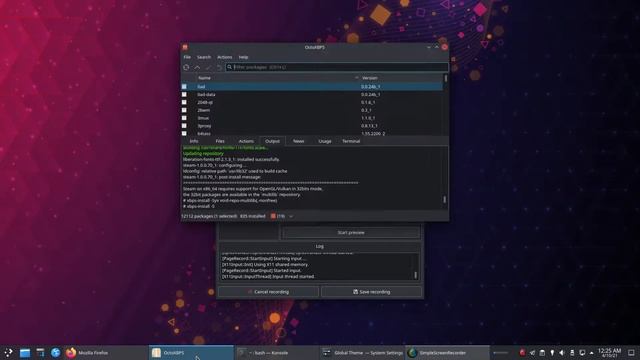
Task: Click the package list vertical scrollbar
Action: tap(445, 104)
